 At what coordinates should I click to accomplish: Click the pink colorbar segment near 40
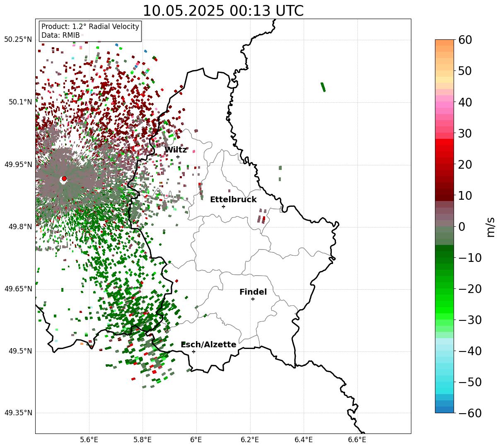444,105
